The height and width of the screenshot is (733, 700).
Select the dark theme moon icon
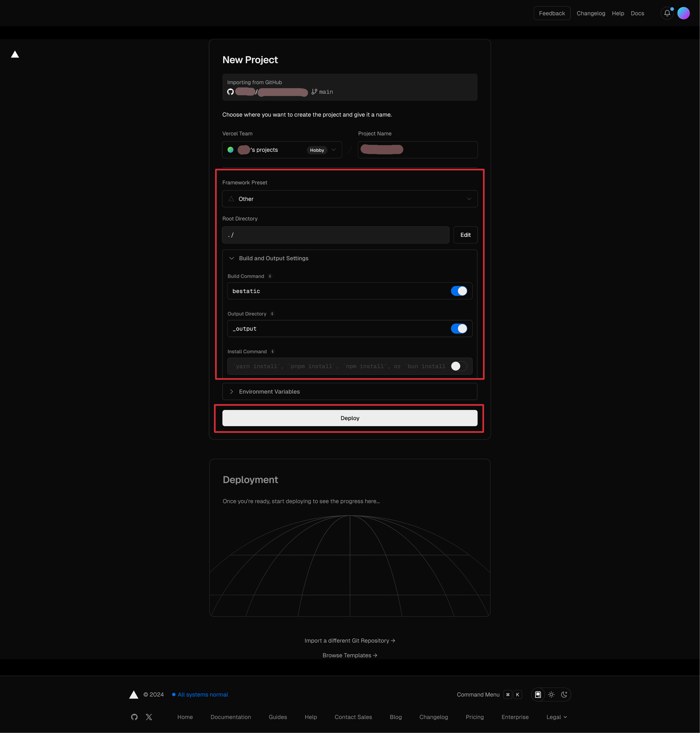564,695
